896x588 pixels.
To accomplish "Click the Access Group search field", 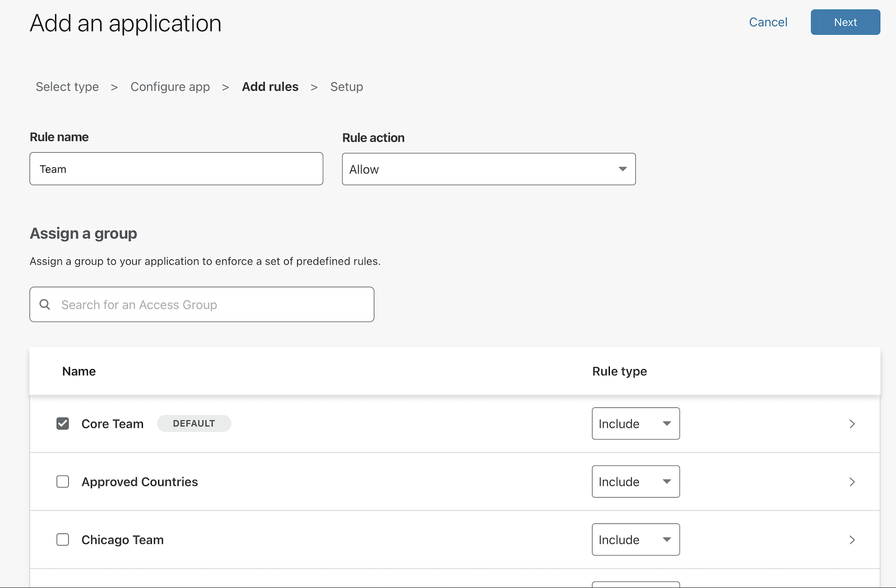I will (210, 304).
